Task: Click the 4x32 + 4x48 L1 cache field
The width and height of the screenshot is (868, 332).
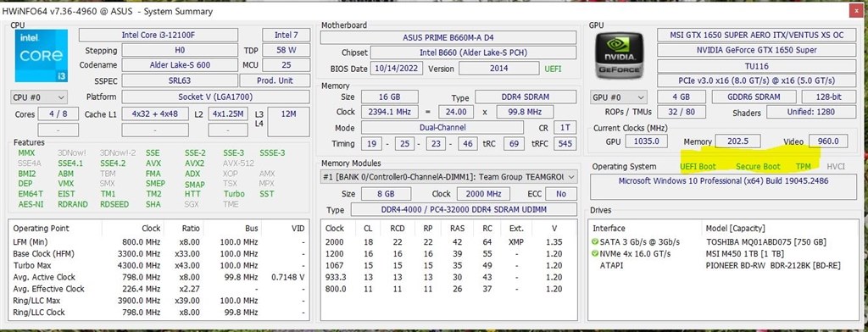Action: coord(155,114)
